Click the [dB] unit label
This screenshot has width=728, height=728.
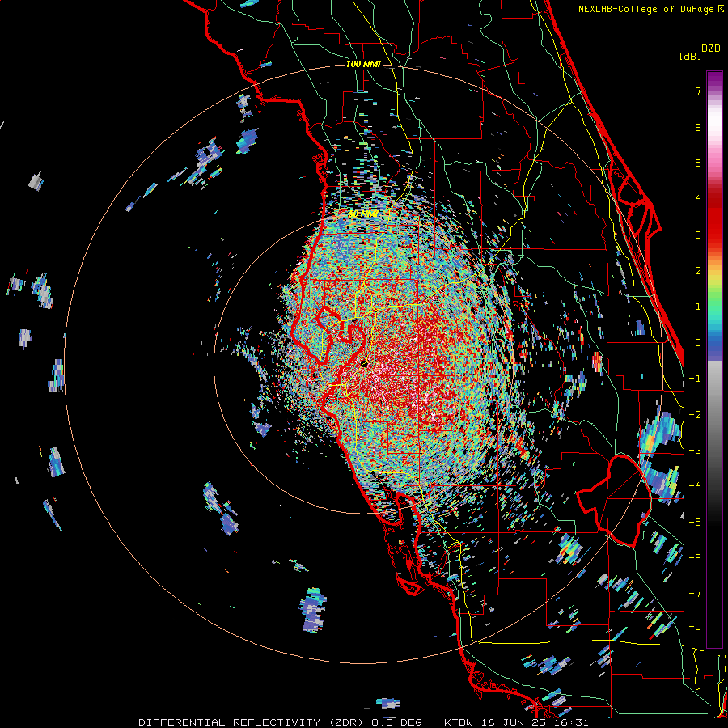coord(690,56)
